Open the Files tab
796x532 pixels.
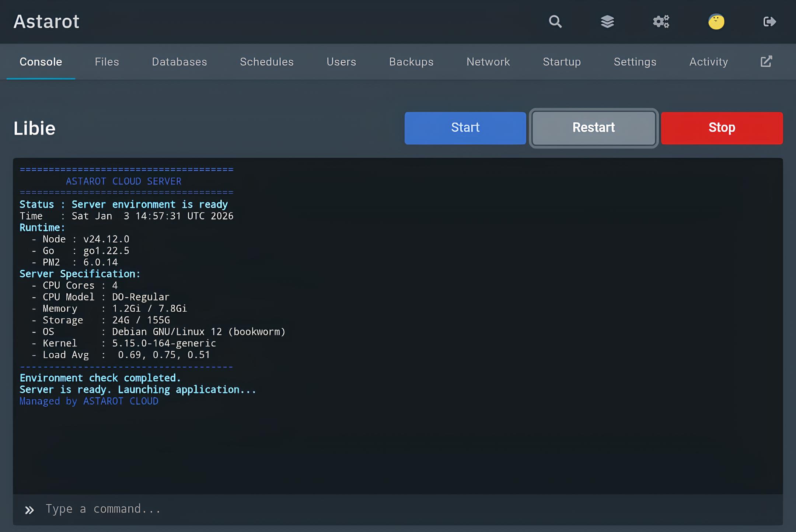(107, 62)
